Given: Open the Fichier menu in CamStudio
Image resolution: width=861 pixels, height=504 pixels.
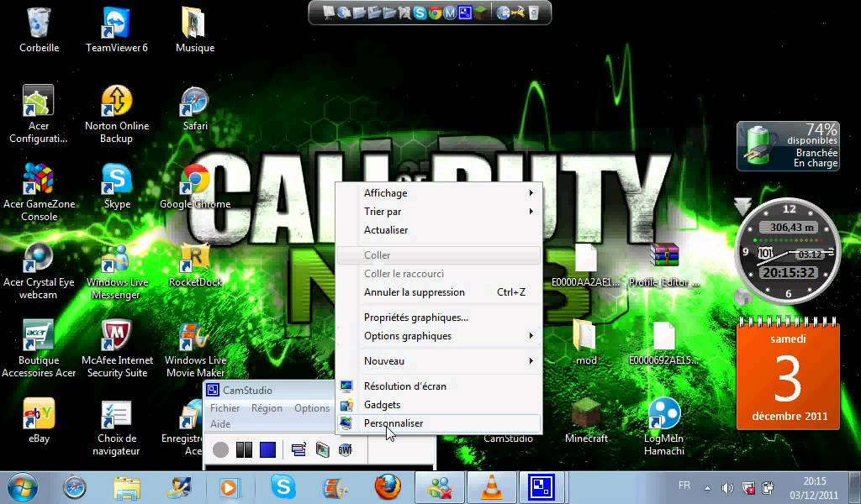Looking at the screenshot, I should pos(224,408).
